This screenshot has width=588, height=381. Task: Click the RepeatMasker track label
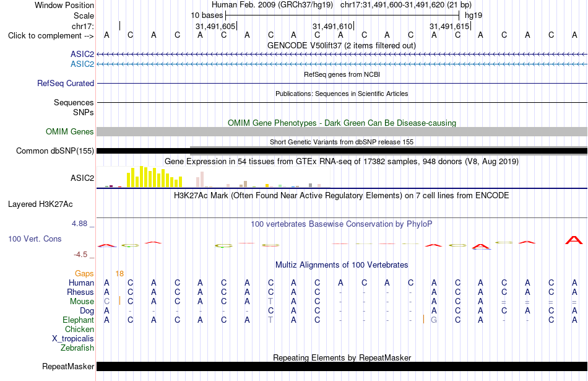[68, 367]
